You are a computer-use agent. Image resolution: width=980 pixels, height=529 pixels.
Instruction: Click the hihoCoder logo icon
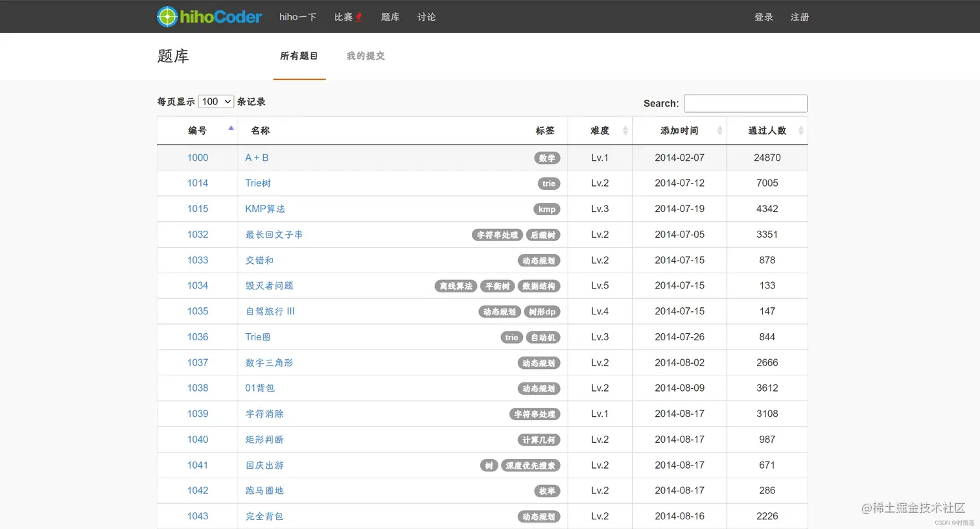pos(167,17)
